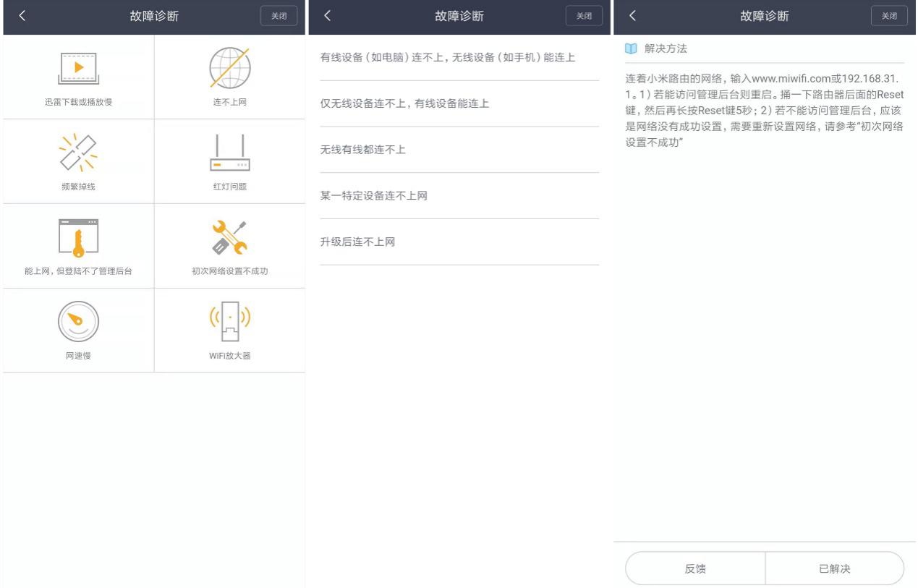This screenshot has width=918, height=588.
Task: Close the first 故障诊断 page via 关闭
Action: pyautogui.click(x=279, y=15)
